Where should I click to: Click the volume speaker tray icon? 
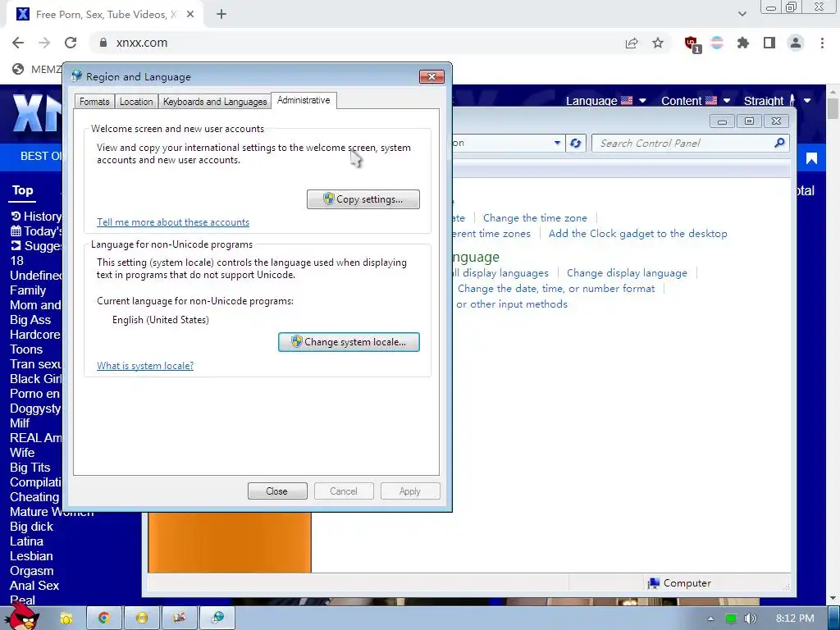751,619
